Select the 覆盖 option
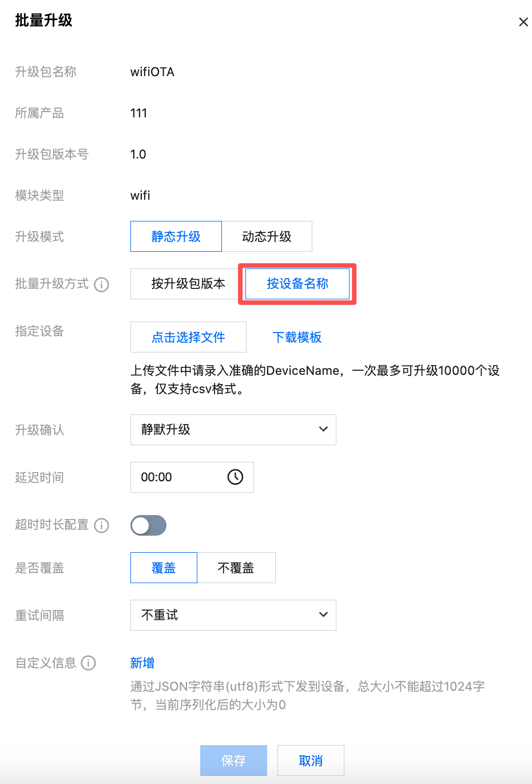This screenshot has width=532, height=784. 164,568
